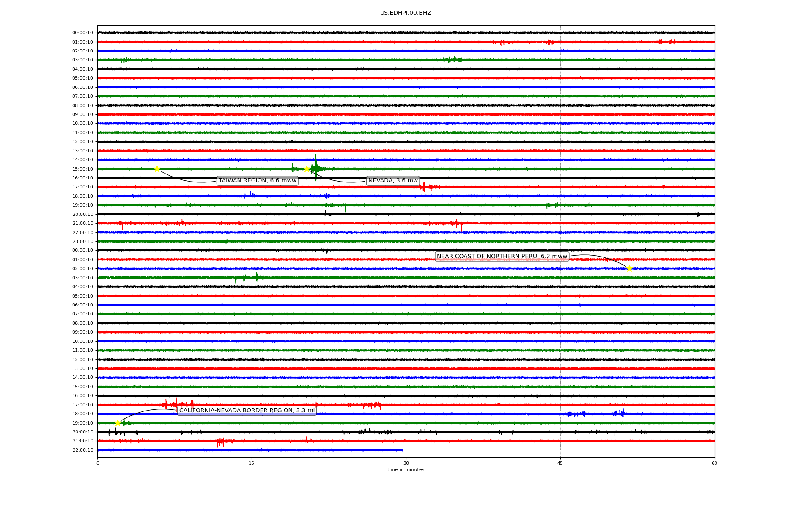Click CALIFORNIA-NEVADA BORDER REGION 3.3 ml label

pyautogui.click(x=247, y=411)
